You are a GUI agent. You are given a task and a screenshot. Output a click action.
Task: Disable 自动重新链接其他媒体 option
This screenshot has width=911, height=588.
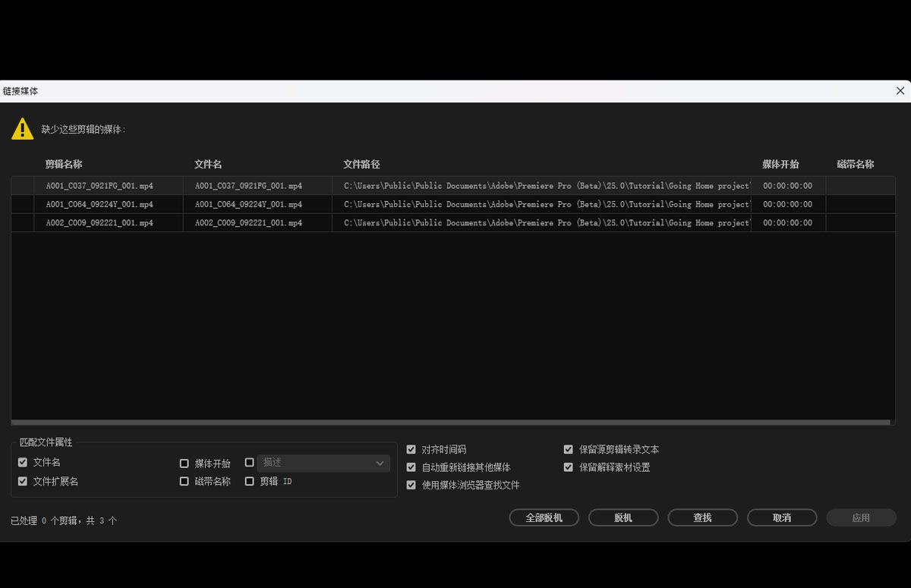tap(411, 467)
